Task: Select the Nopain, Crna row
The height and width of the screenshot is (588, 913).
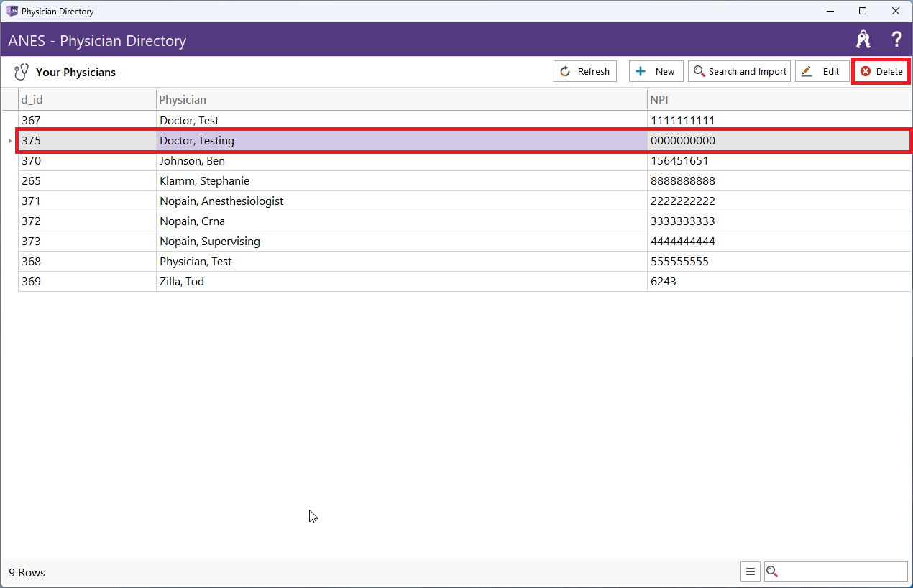Action: (x=464, y=221)
